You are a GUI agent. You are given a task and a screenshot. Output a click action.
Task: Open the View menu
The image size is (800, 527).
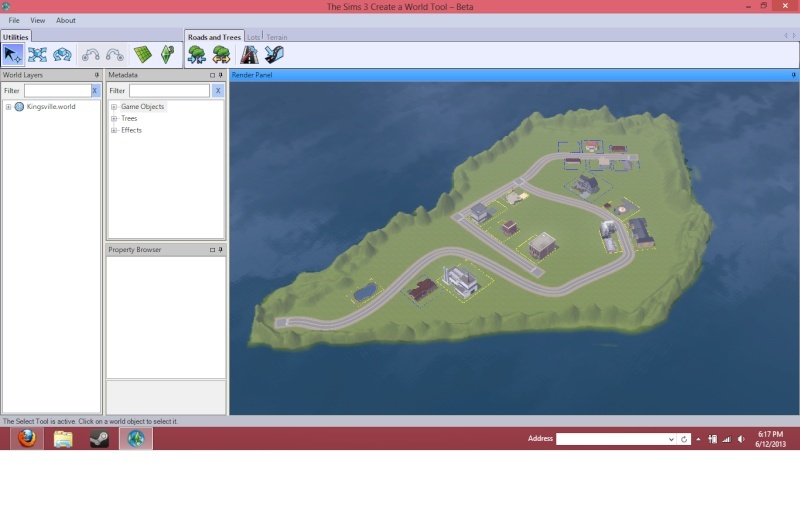(37, 20)
